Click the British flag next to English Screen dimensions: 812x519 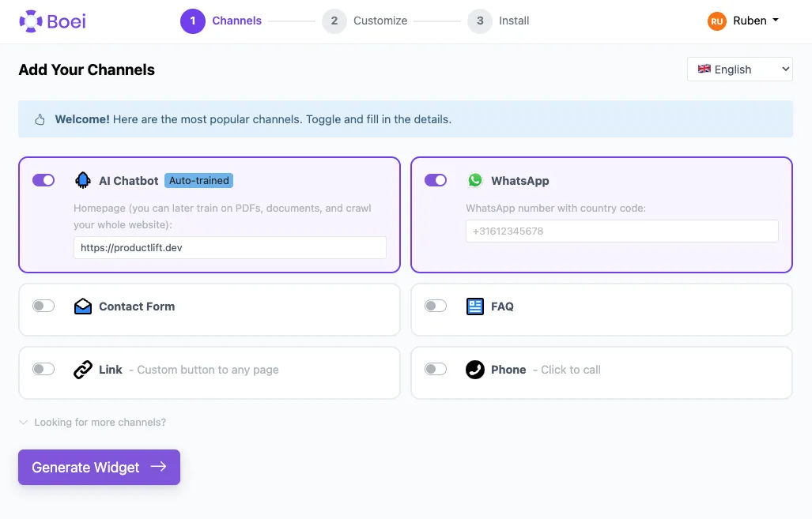pyautogui.click(x=704, y=69)
